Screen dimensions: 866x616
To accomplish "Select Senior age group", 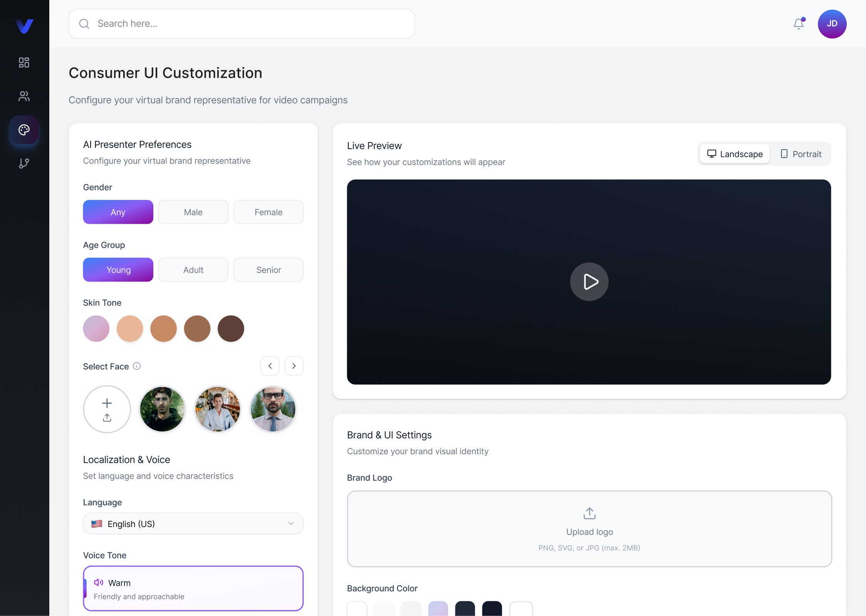I will click(x=269, y=270).
